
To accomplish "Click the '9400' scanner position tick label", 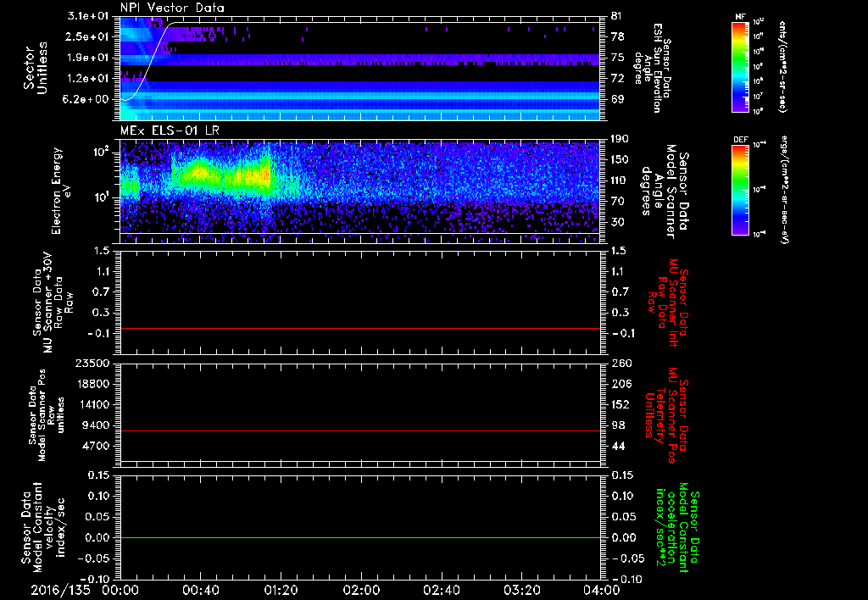I will [95, 425].
